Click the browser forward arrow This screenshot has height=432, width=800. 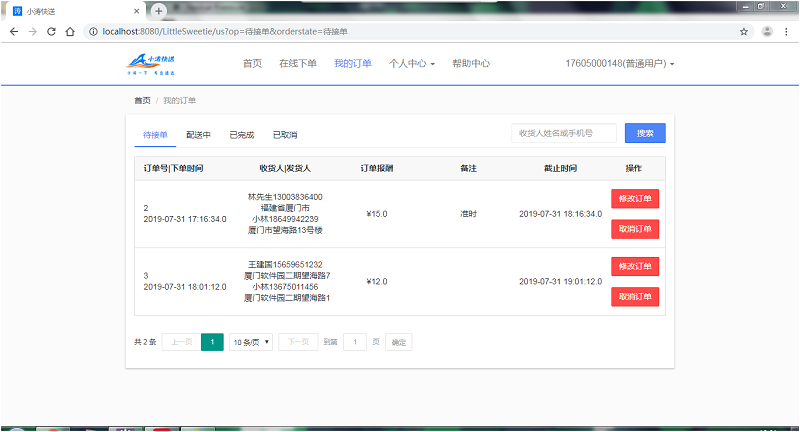tap(33, 32)
